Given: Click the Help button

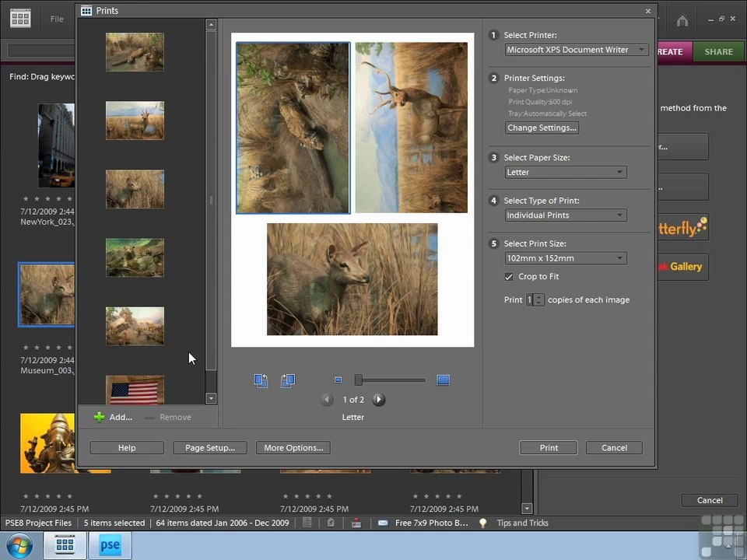Looking at the screenshot, I should pyautogui.click(x=127, y=448).
